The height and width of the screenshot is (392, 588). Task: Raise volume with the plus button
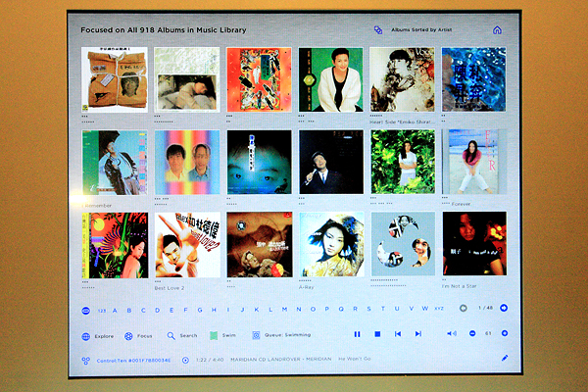[x=505, y=333]
